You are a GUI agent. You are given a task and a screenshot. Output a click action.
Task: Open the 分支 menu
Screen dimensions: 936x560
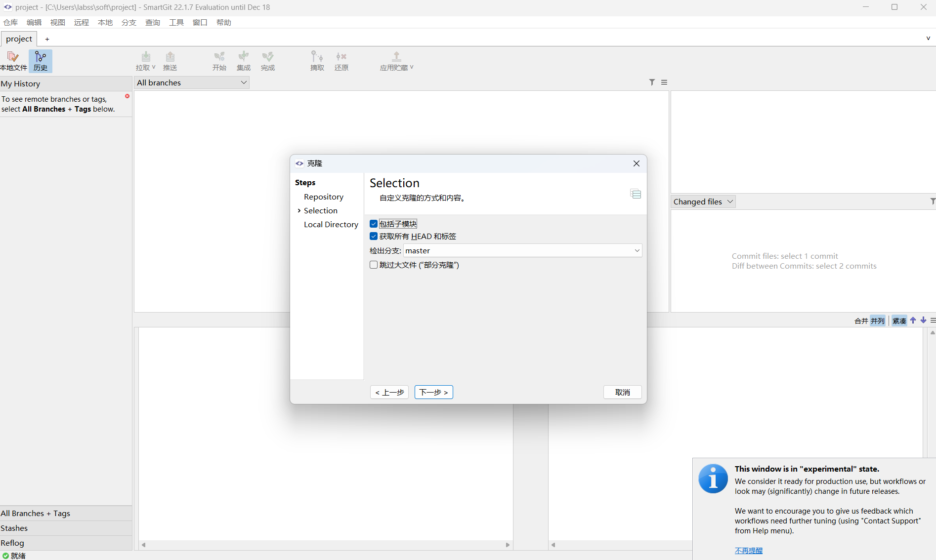pyautogui.click(x=129, y=22)
